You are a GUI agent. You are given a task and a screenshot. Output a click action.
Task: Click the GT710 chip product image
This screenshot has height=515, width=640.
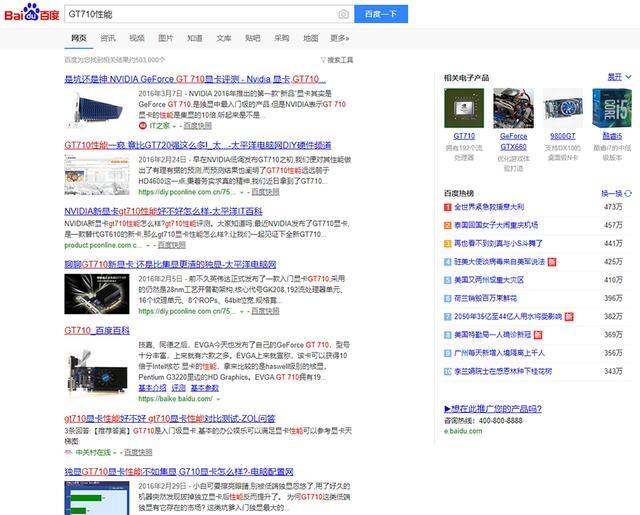tap(464, 108)
